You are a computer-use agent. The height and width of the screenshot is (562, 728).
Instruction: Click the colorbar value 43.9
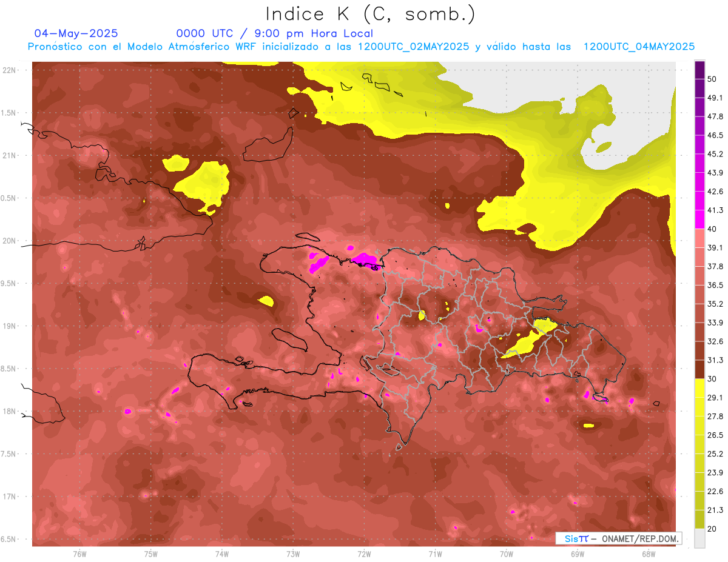click(715, 173)
